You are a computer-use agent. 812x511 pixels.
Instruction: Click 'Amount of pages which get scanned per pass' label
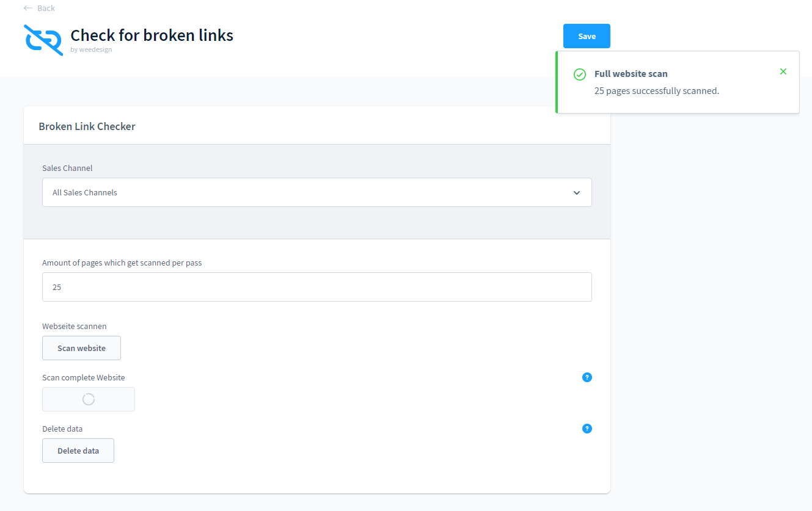[122, 263]
